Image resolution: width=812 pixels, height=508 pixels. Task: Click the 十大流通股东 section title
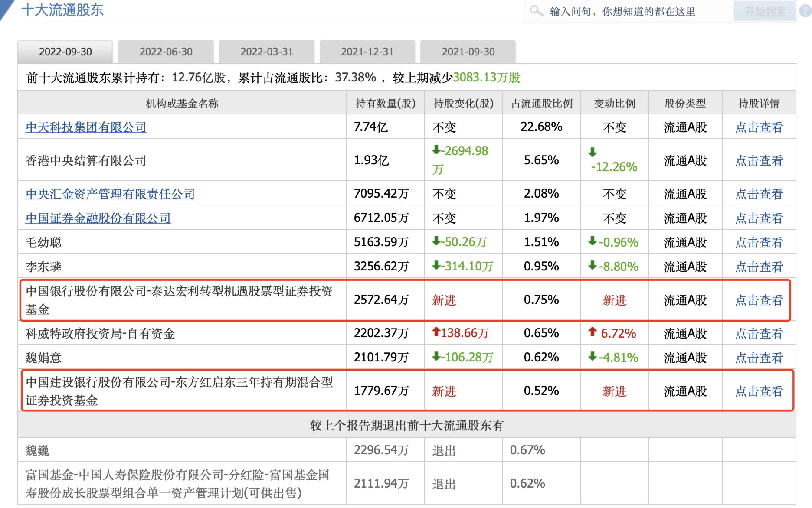point(62,10)
